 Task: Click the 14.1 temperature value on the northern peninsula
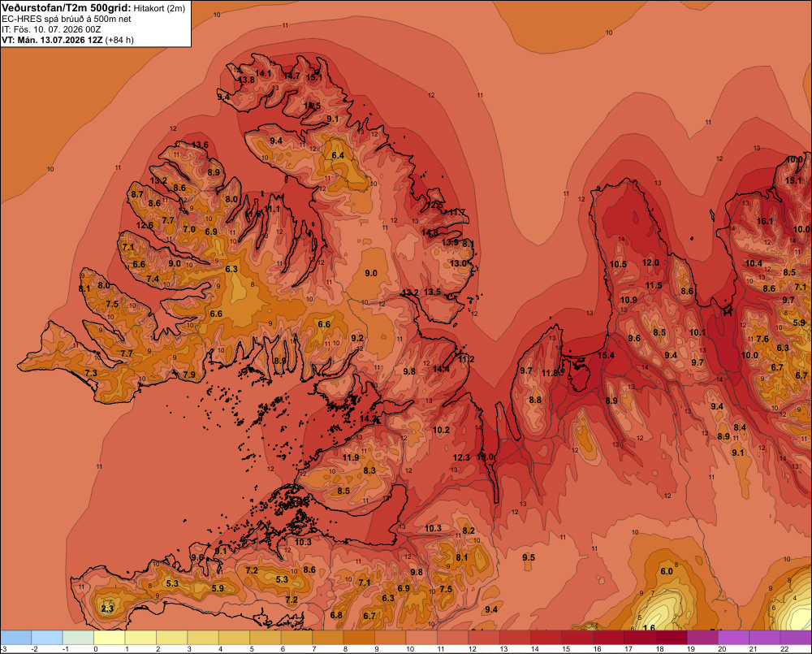click(x=263, y=74)
